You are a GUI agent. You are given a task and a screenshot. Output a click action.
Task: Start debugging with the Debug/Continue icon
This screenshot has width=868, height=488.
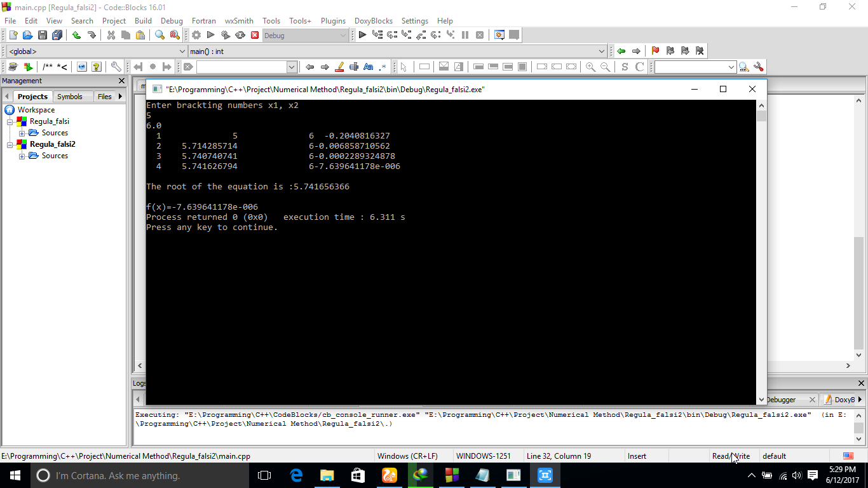coord(362,36)
